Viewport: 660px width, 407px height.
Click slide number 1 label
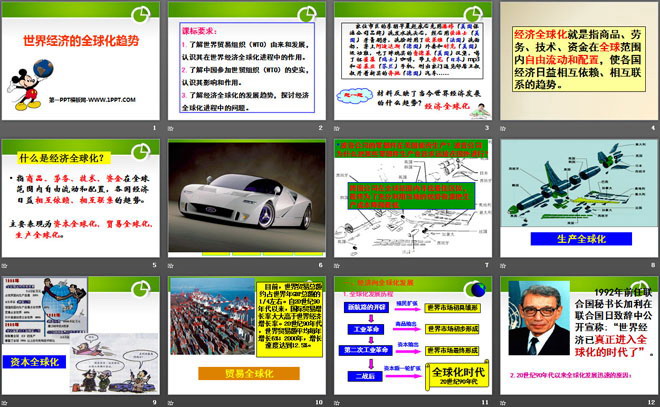[154, 128]
